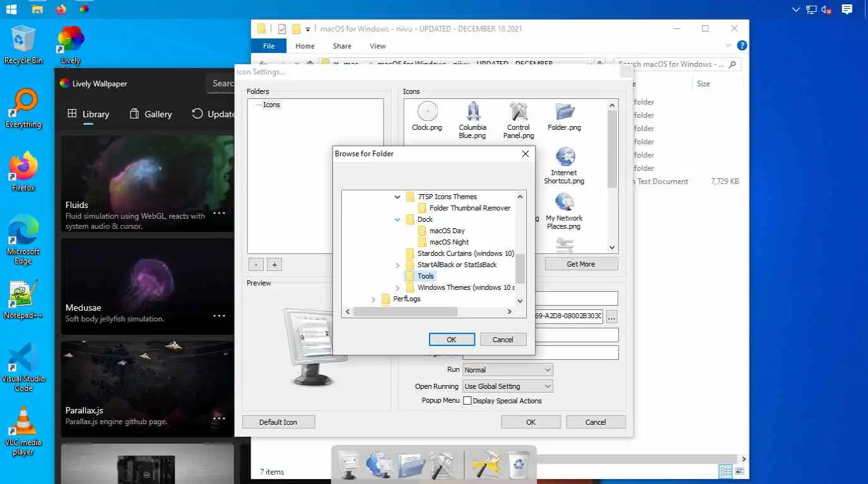The height and width of the screenshot is (484, 868).
Task: Launch the Microsoft Edge desktop shortcut
Action: (x=23, y=240)
